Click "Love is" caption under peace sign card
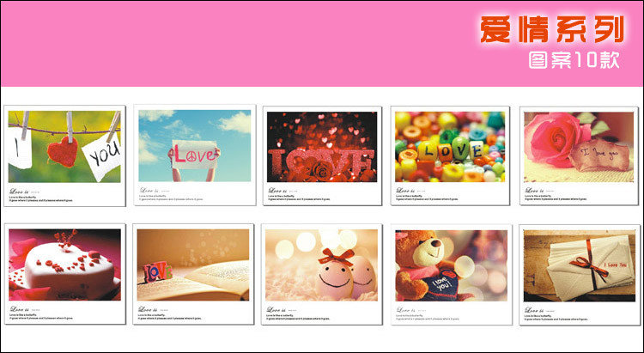 149,190
